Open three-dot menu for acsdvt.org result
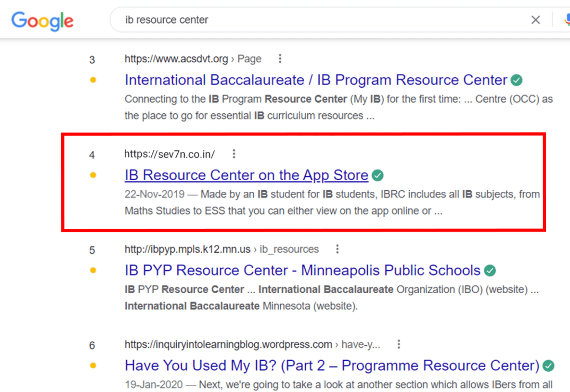Image resolution: width=570 pixels, height=392 pixels. 280,59
